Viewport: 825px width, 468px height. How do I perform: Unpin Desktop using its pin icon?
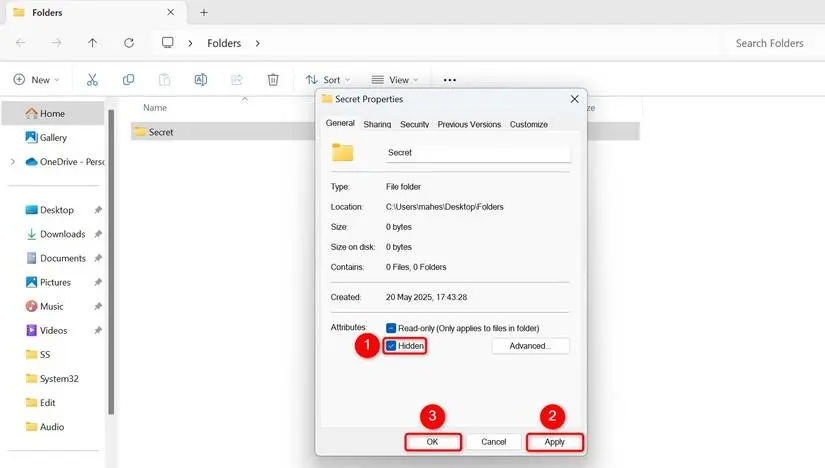pyautogui.click(x=98, y=210)
